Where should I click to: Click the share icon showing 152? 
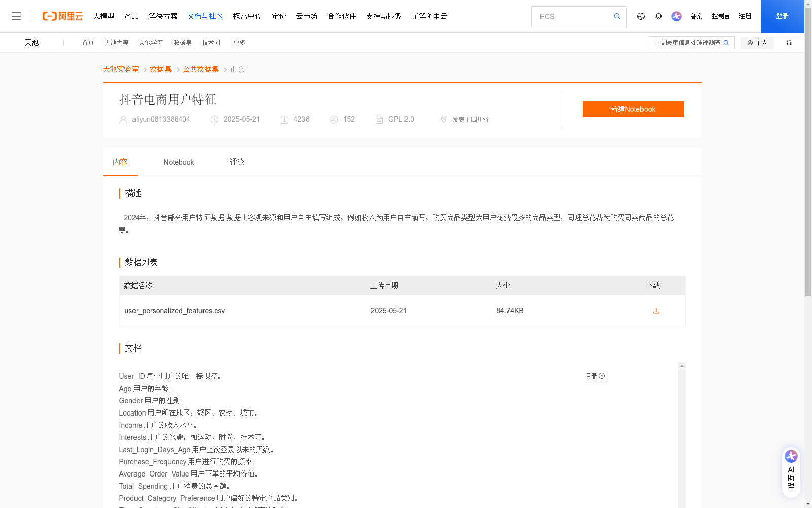pos(334,119)
